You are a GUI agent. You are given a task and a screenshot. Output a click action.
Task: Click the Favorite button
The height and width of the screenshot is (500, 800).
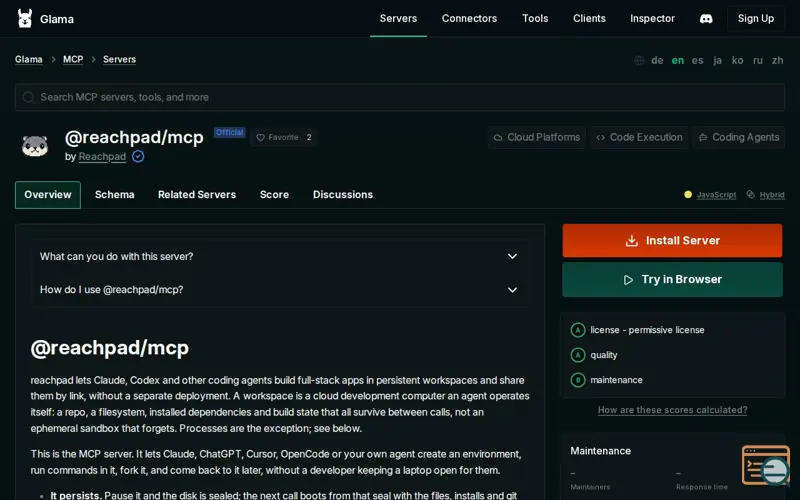pyautogui.click(x=284, y=137)
